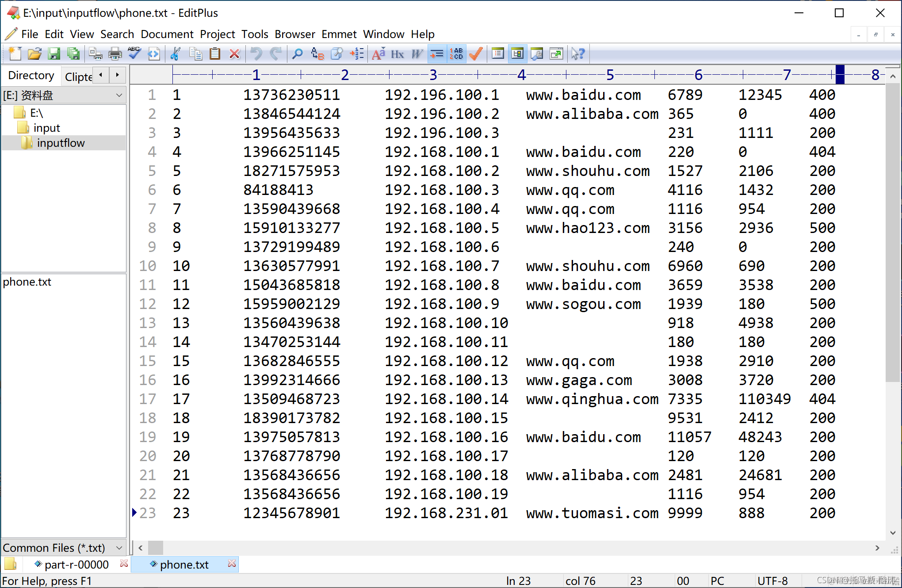Open the Hex viewer icon
The height and width of the screenshot is (588, 902).
(x=397, y=54)
